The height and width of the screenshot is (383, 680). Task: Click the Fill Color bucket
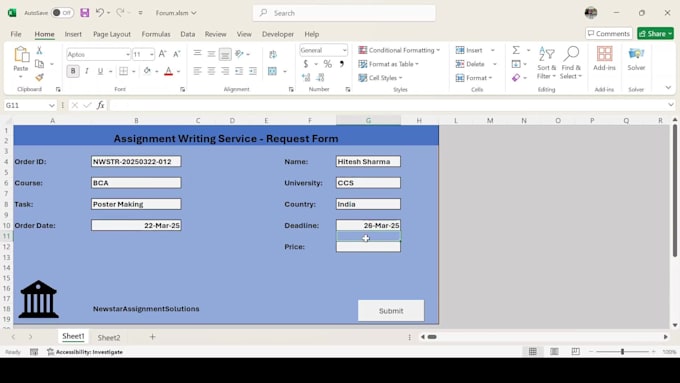click(x=147, y=71)
